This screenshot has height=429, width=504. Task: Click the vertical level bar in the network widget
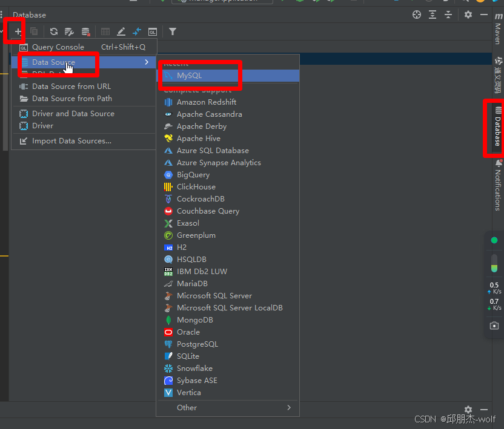[494, 263]
